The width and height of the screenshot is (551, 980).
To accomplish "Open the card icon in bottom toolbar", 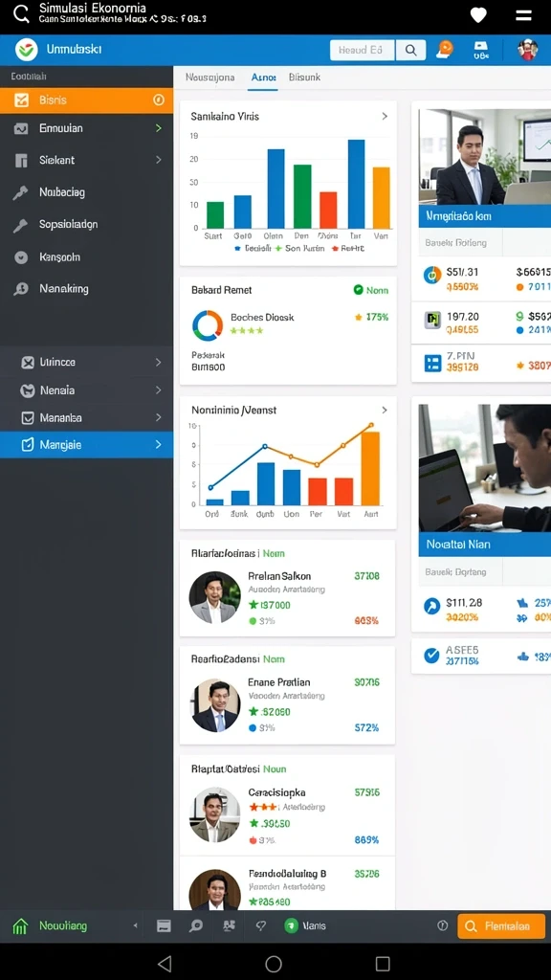I will 164,926.
